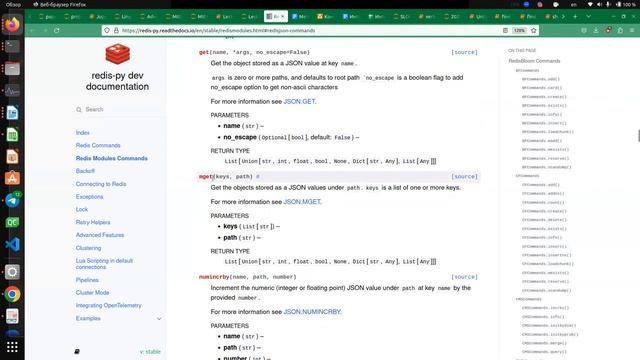The width and height of the screenshot is (640, 360).
Task: Click the Redis logo in the sidebar
Action: (x=118, y=54)
